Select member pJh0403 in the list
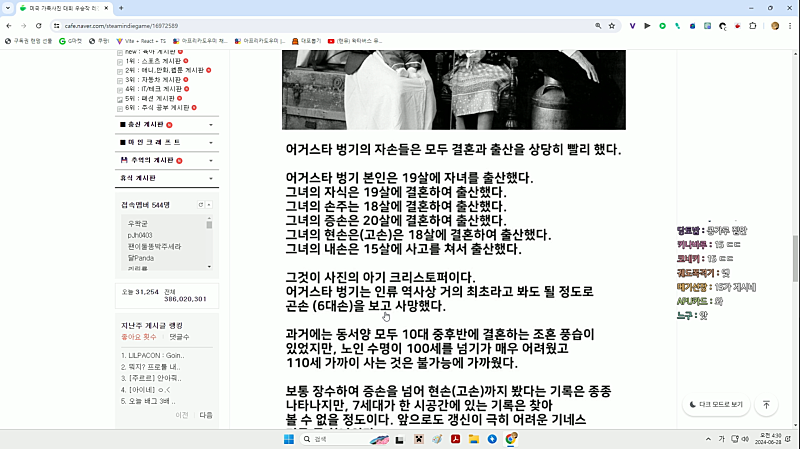Screen dimensions: 800x449 [140, 235]
